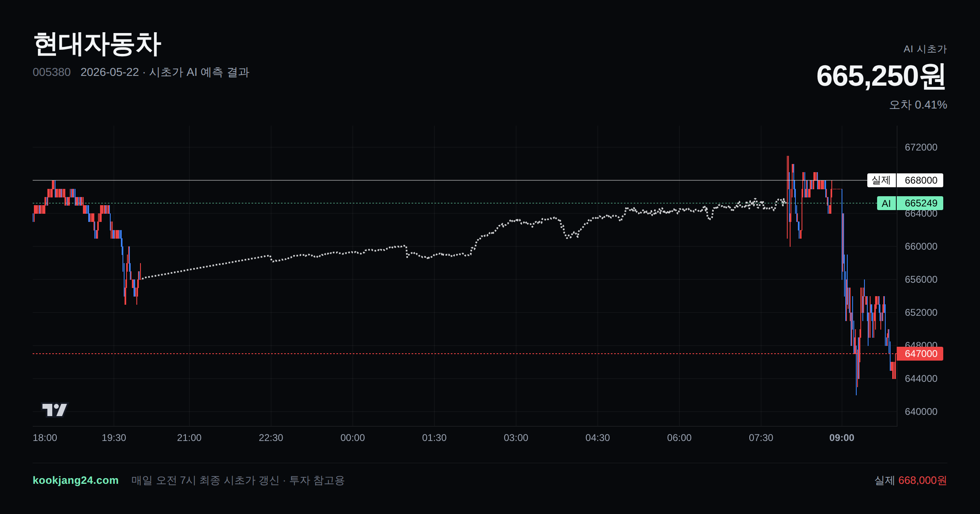
Task: Open the kookjang24.com link
Action: pos(76,480)
